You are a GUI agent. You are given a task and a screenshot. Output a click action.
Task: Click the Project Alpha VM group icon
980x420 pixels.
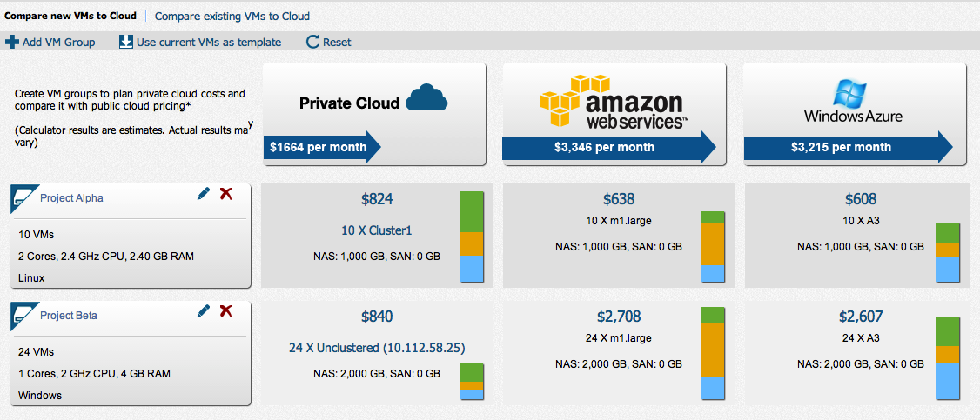click(x=23, y=197)
